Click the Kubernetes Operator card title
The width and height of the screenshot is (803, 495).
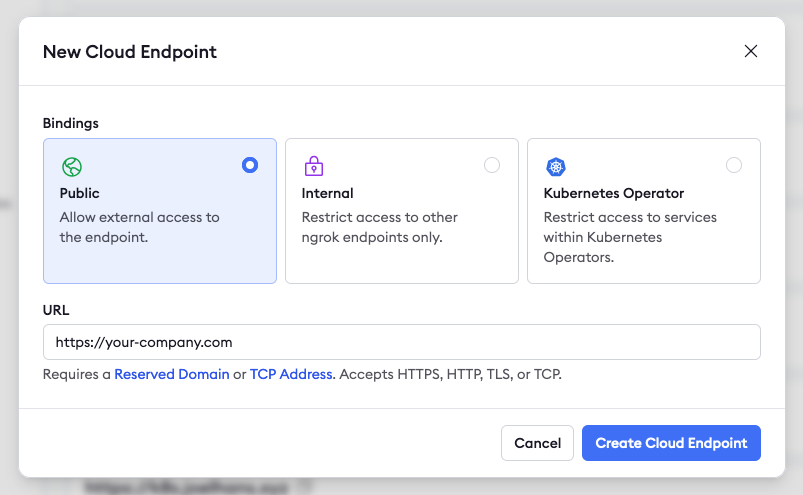tap(613, 193)
